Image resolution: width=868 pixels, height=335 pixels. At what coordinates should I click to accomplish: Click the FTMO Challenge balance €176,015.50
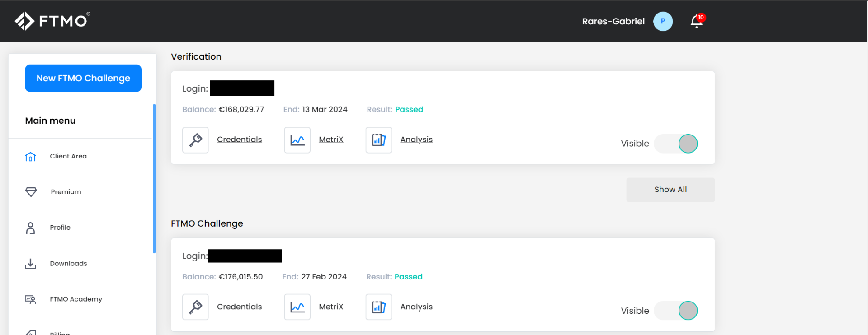[241, 277]
